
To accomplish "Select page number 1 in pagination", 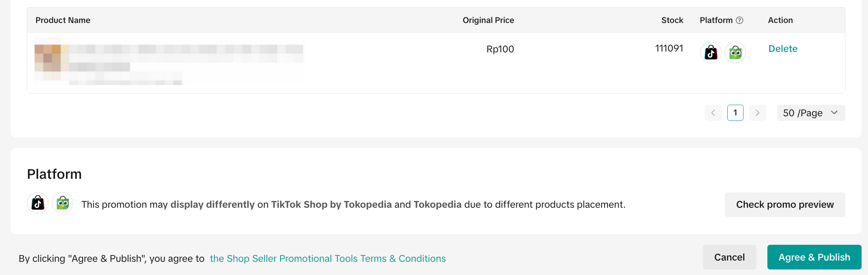I will tap(735, 113).
